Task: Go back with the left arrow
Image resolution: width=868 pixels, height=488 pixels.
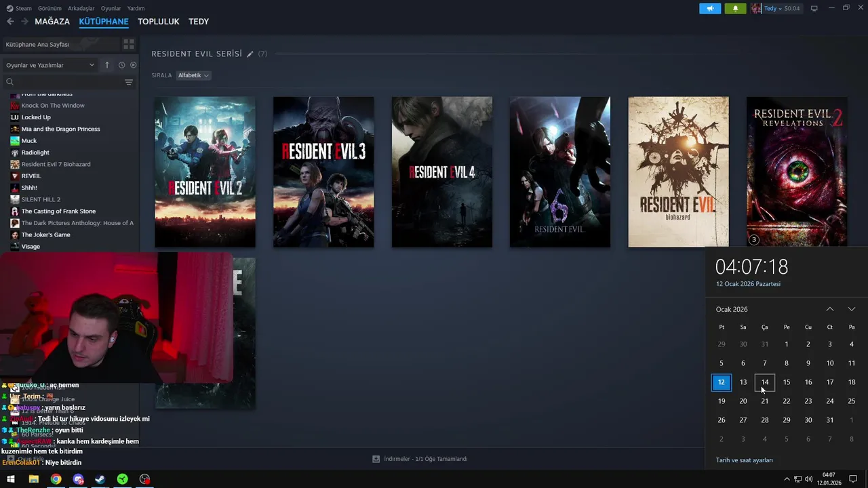Action: 10,22
